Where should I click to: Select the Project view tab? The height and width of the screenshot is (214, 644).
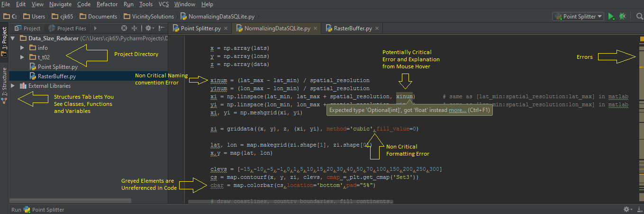(28, 28)
